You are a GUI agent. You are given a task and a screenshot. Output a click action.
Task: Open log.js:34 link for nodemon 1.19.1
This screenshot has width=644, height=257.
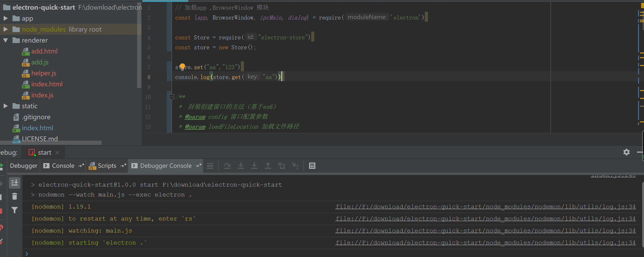click(486, 207)
